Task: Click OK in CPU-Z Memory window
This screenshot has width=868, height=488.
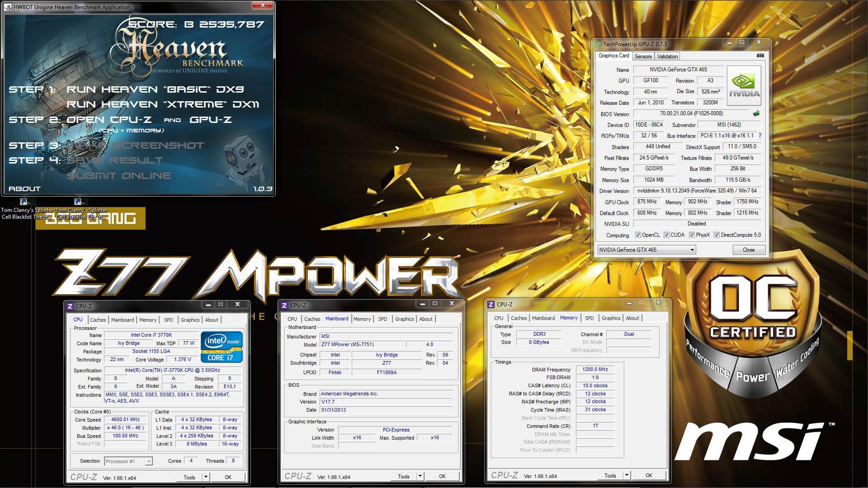Action: pyautogui.click(x=649, y=475)
